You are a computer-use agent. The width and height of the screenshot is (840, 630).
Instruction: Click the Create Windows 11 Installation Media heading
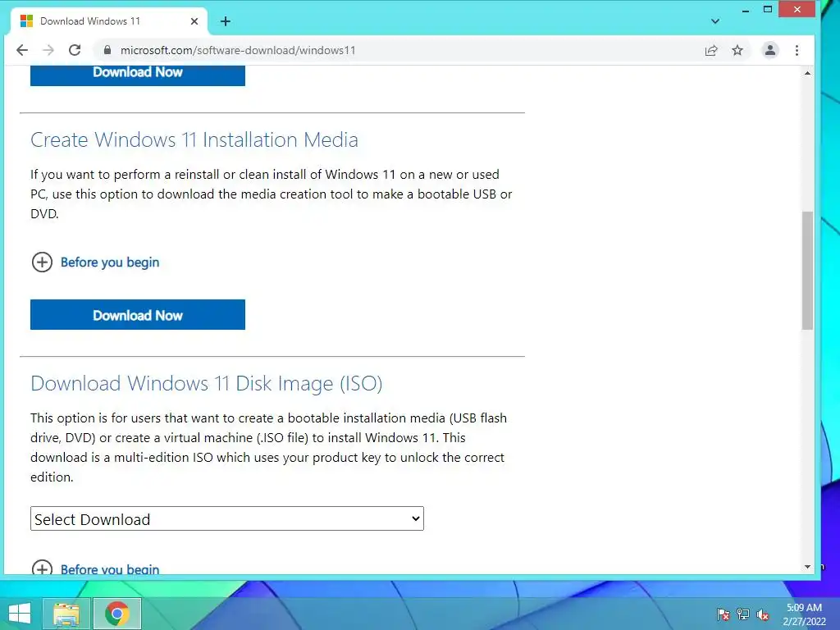point(194,139)
